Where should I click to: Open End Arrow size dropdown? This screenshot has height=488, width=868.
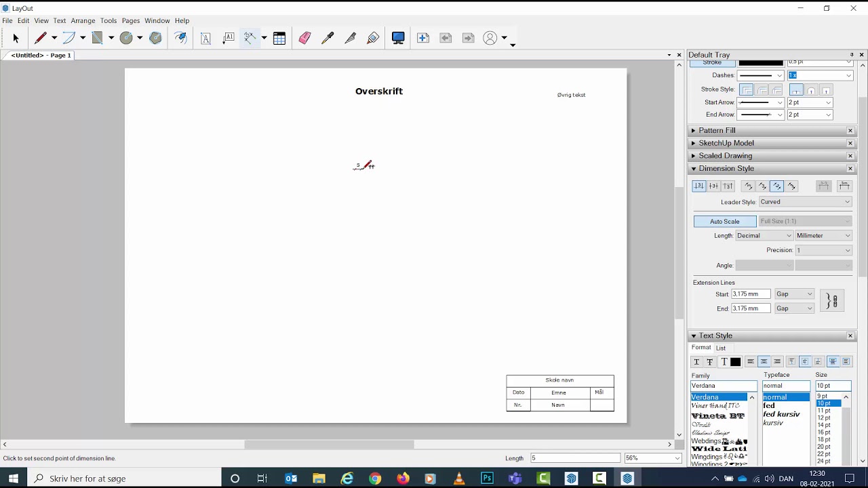pyautogui.click(x=810, y=115)
